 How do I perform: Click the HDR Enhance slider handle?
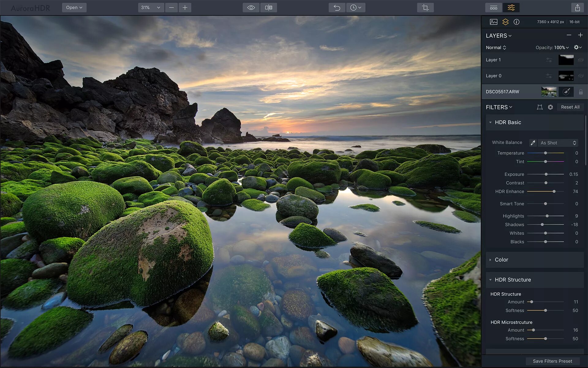(554, 191)
